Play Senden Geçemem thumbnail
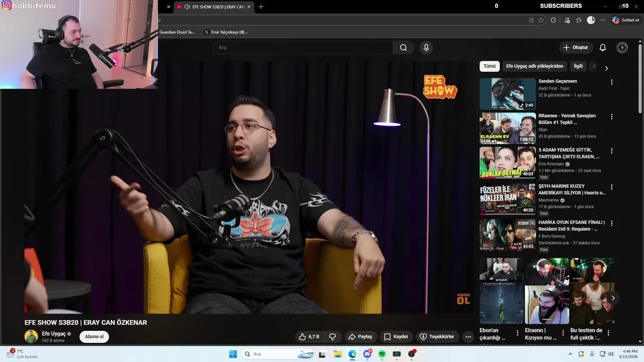 click(x=508, y=94)
